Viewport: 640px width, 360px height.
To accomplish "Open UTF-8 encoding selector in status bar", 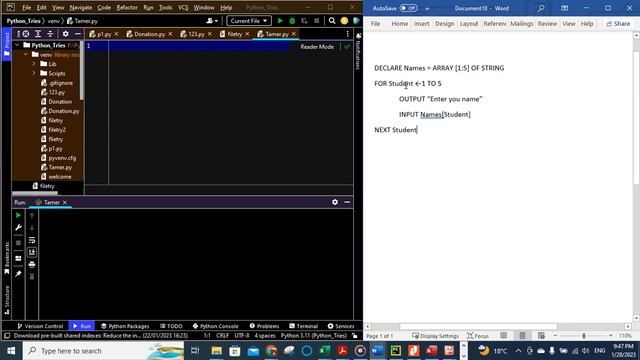I will 242,336.
